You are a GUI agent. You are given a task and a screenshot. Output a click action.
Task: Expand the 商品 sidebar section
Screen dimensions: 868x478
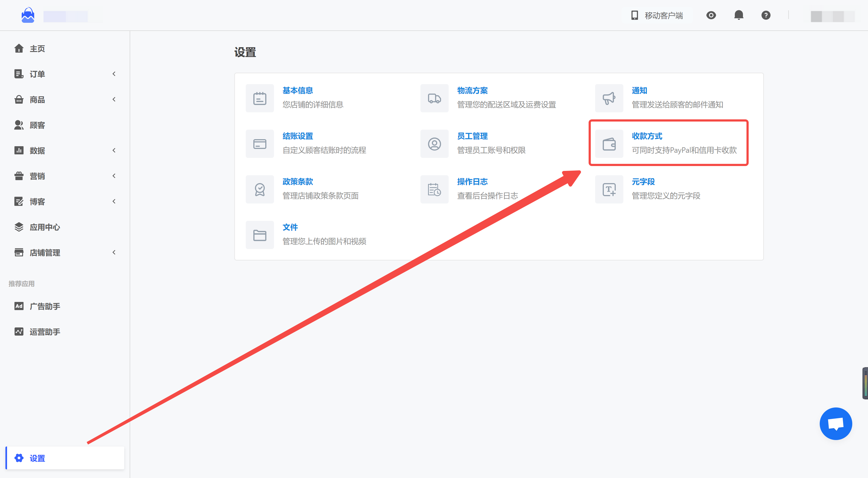pyautogui.click(x=114, y=100)
